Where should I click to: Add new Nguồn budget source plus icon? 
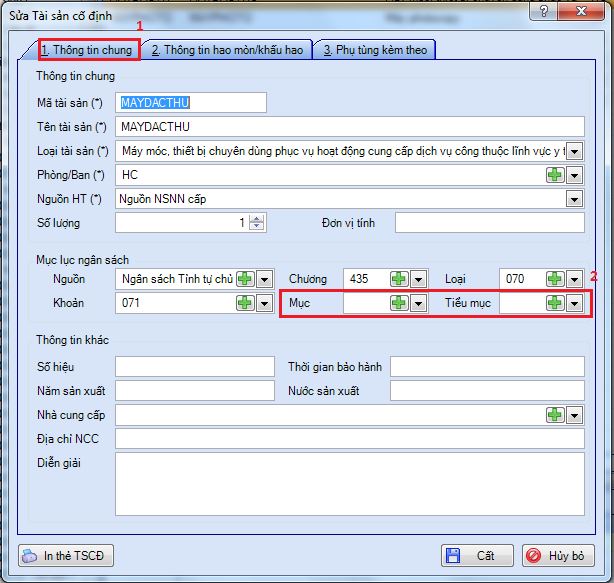coord(245,279)
